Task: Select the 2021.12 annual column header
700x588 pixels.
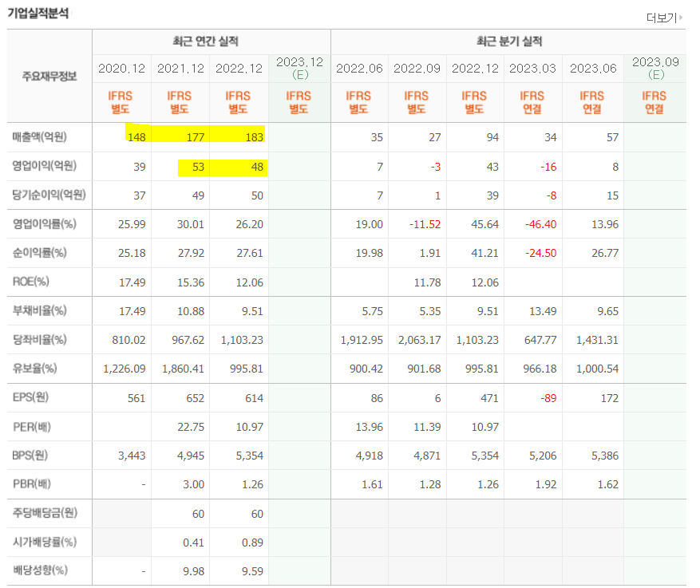Action: click(180, 69)
